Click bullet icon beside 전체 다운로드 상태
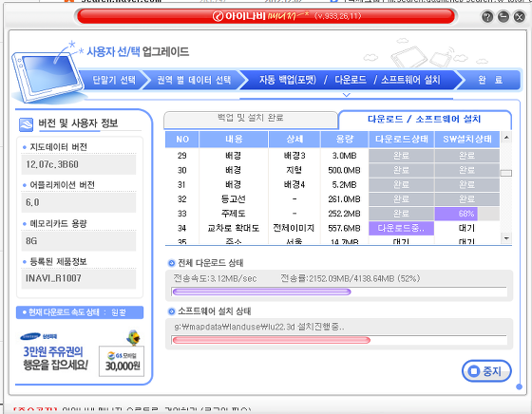The image size is (532, 414). click(171, 263)
